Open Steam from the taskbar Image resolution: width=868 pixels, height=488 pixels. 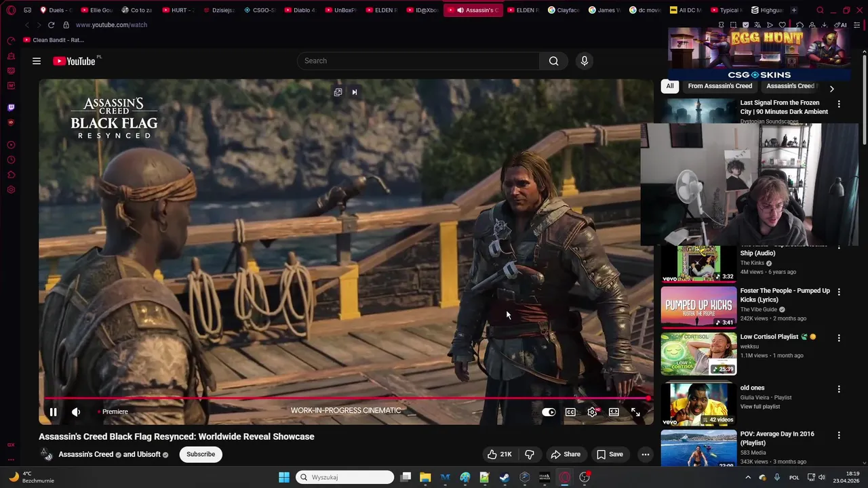pyautogui.click(x=505, y=477)
